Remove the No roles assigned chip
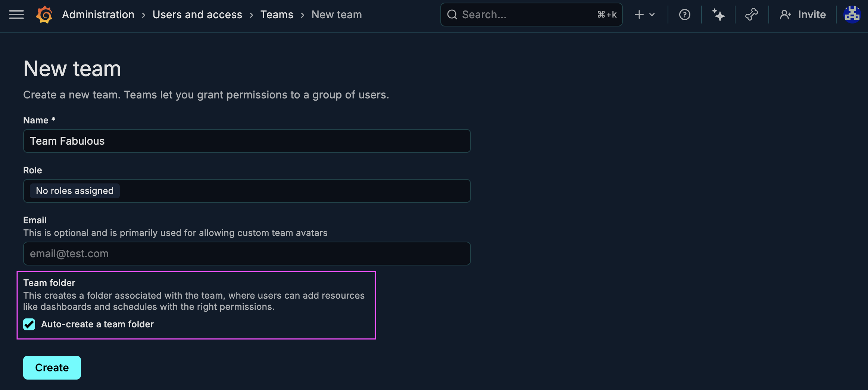Image resolution: width=868 pixels, height=390 pixels. point(74,191)
